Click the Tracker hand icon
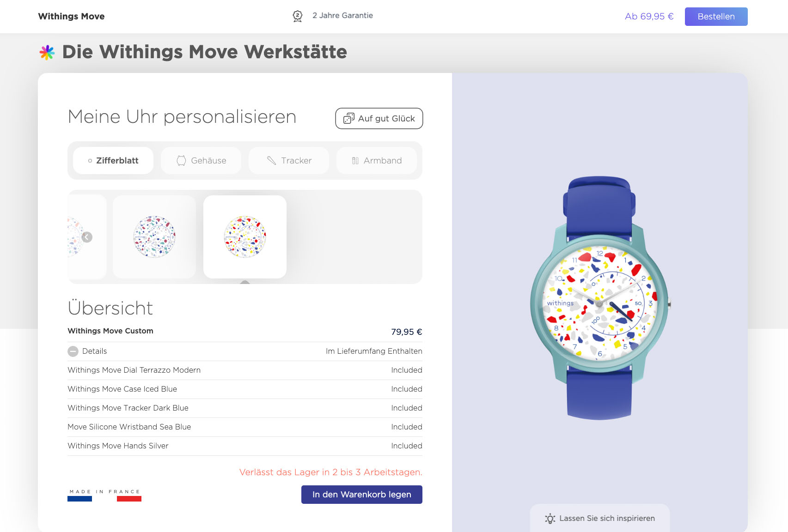The image size is (788, 532). 271,161
